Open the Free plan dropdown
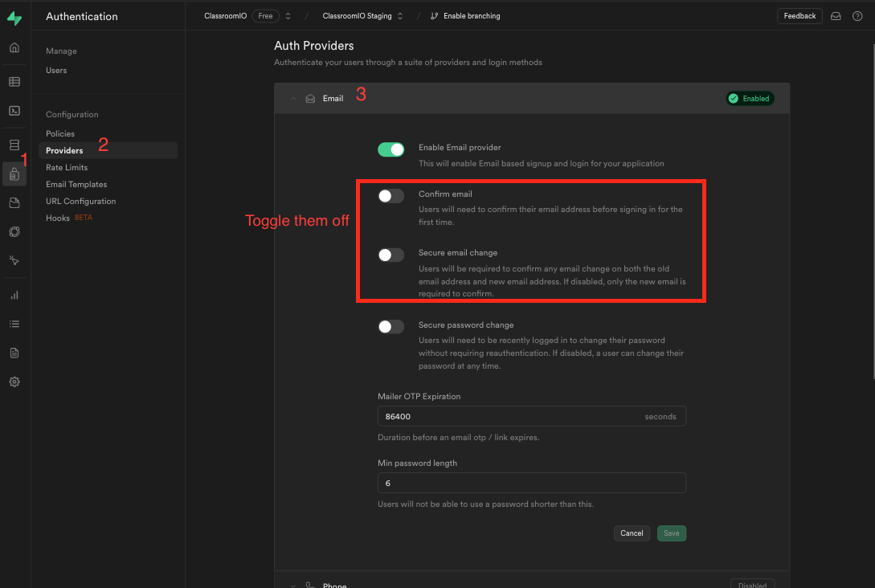 [x=265, y=15]
